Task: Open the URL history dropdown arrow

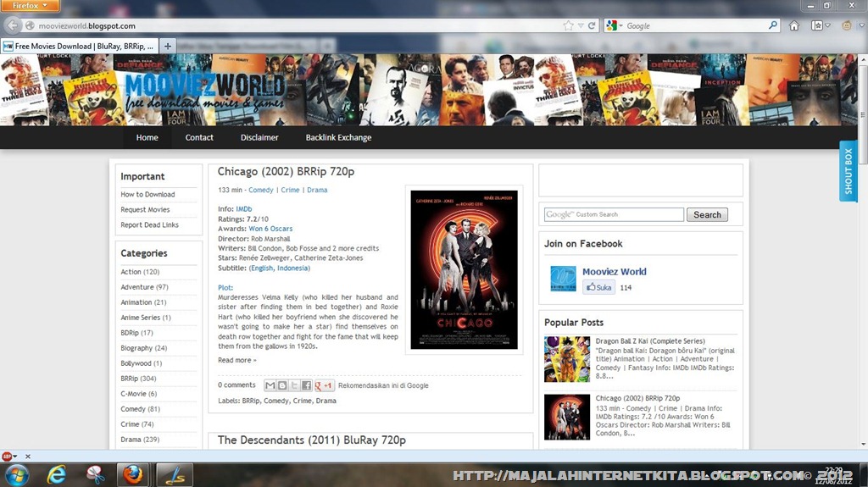Action: point(580,25)
